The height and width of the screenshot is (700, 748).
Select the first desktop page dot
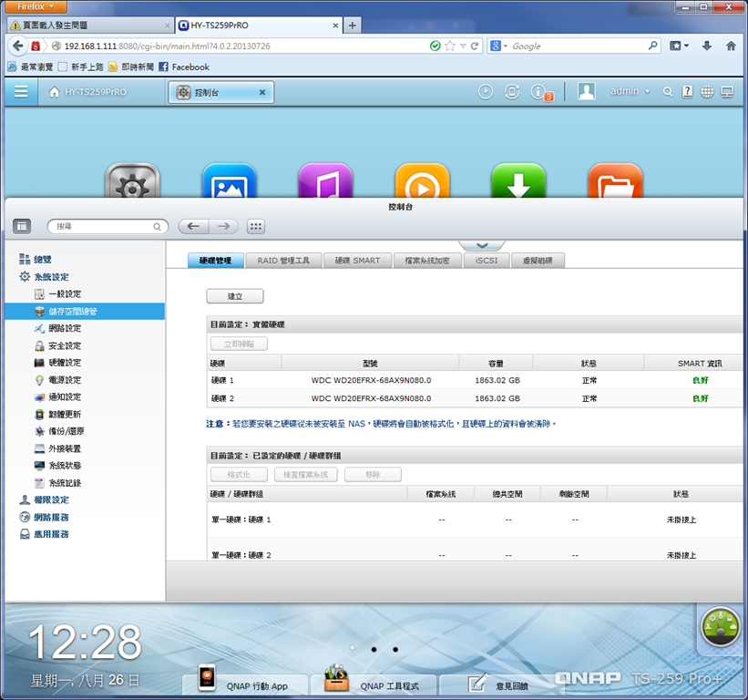[352, 647]
